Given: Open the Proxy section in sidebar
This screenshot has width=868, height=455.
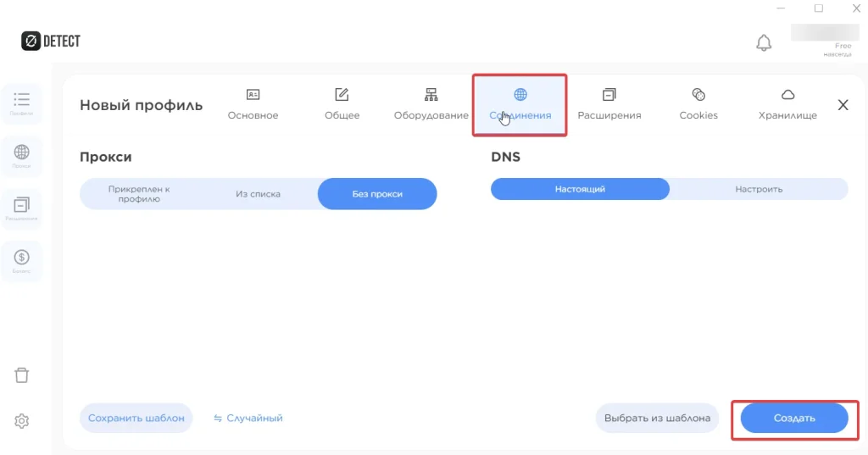Looking at the screenshot, I should click(21, 156).
